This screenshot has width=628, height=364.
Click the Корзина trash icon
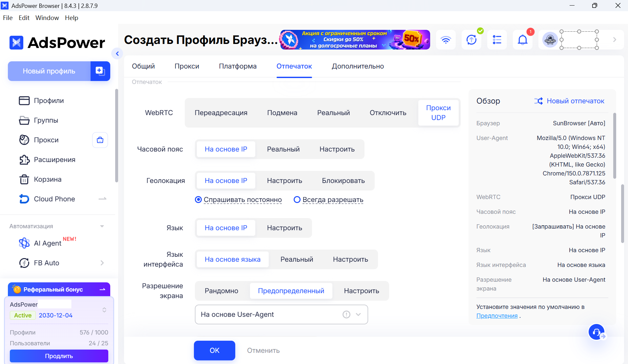[24, 179]
